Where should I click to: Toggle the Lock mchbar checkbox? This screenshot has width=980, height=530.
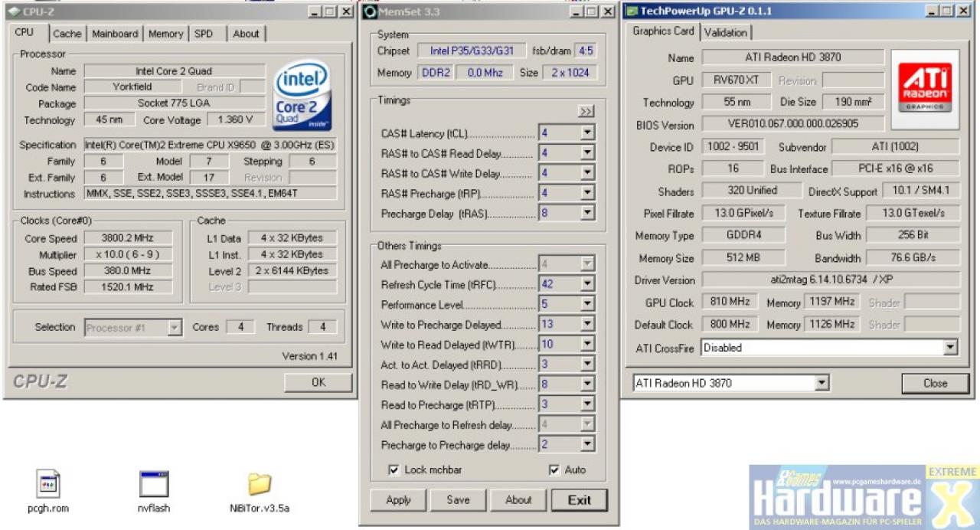click(394, 469)
